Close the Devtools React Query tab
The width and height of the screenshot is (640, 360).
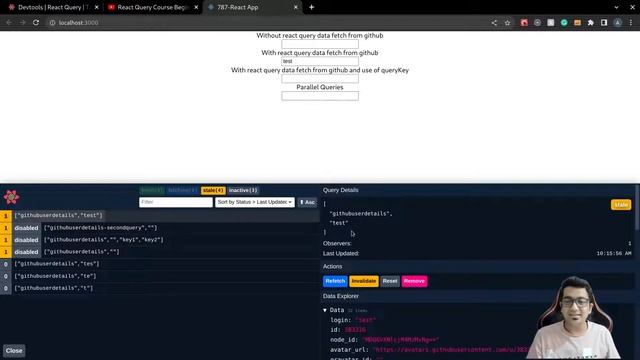coord(97,7)
